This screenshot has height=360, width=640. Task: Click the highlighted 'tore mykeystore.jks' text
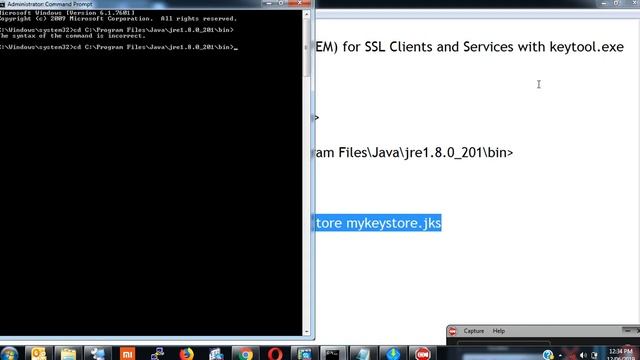click(x=378, y=223)
